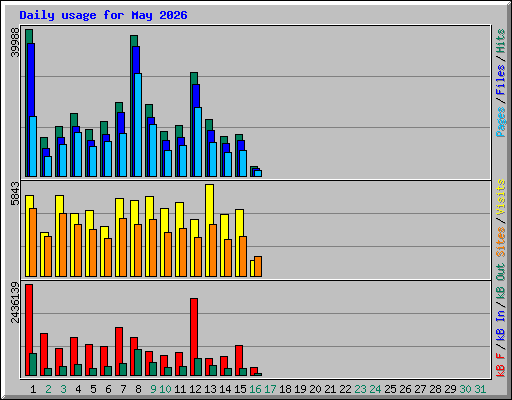Image resolution: width=512 pixels, height=400 pixels.
Task: Click day 11 on the x-axis
Action: (180, 389)
